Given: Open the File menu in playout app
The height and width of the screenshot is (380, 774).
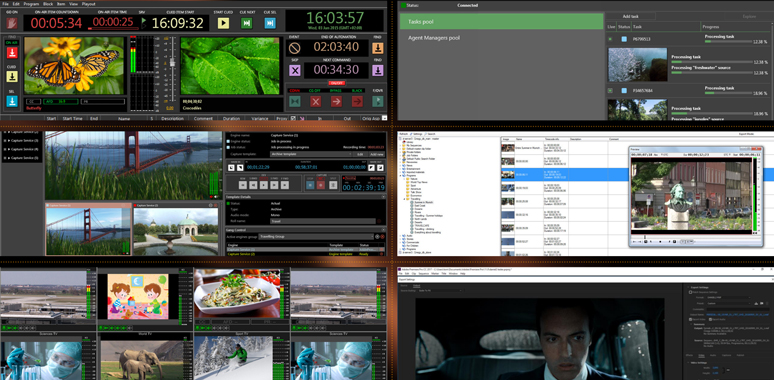Looking at the screenshot, I should (5, 4).
